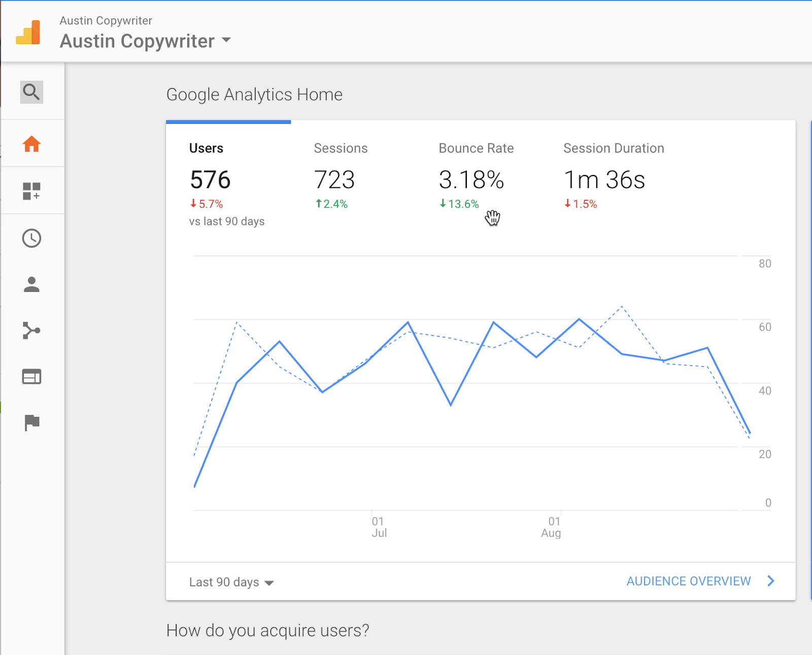Open the Audience Overview chevron arrow
812x655 pixels.
click(771, 581)
